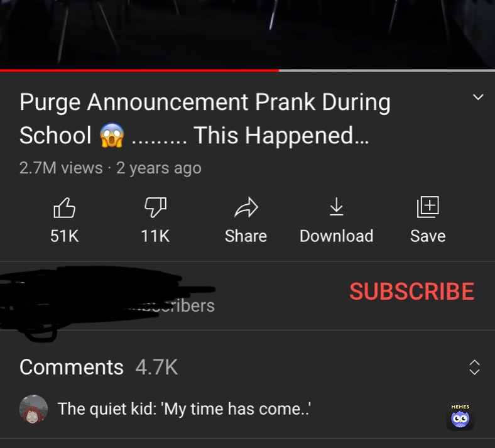Click the Share label
The image size is (495, 448).
[x=246, y=236]
